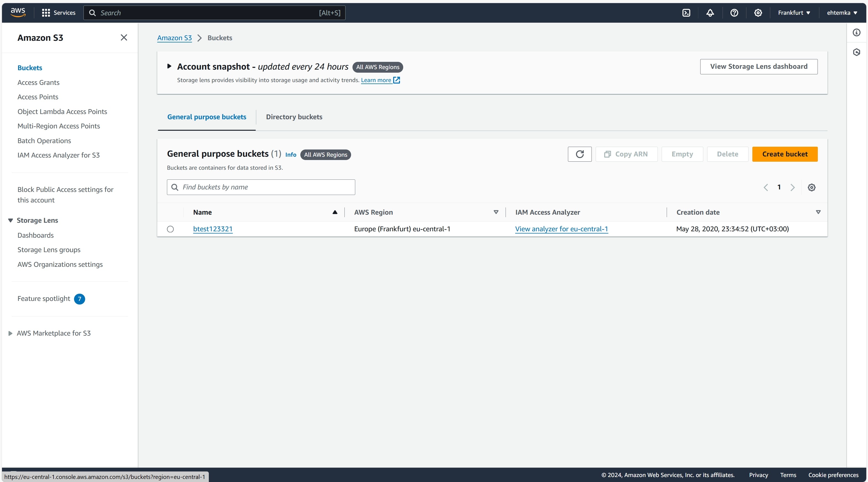The width and height of the screenshot is (868, 482).
Task: Open the info panel icon on right edge
Action: (856, 32)
